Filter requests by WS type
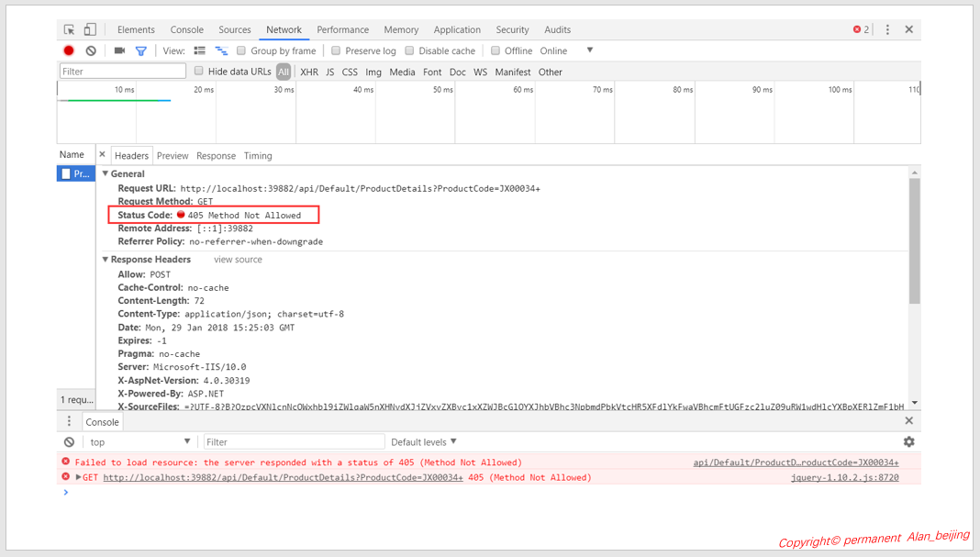The height and width of the screenshot is (557, 980). tap(480, 72)
